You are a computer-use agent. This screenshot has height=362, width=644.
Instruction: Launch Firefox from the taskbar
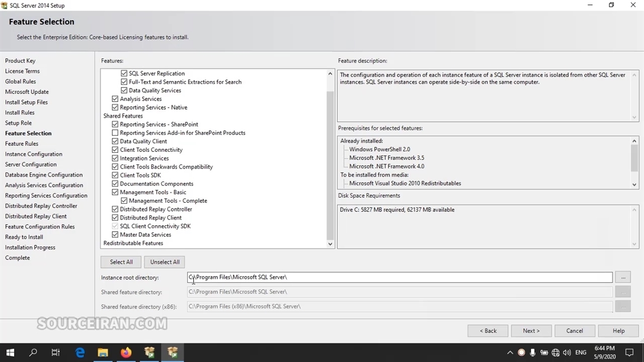126,352
